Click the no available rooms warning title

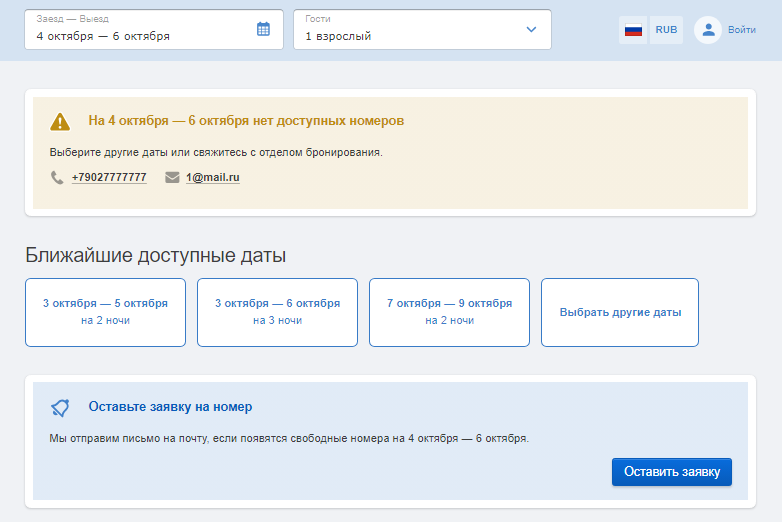[246, 121]
